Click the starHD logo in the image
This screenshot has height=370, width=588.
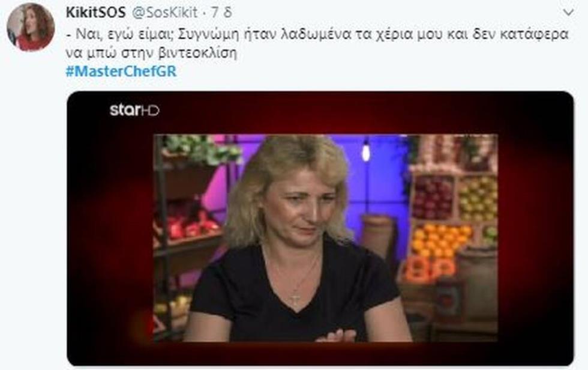[x=134, y=111]
